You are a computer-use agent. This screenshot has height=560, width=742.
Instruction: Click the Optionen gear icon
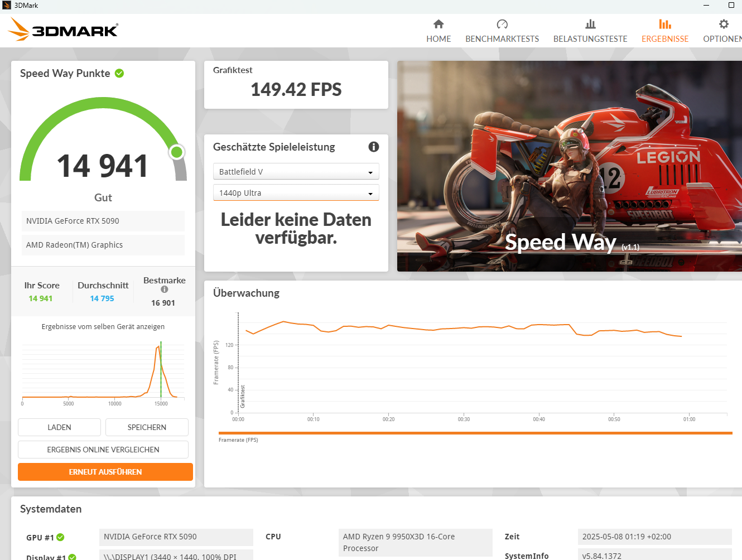point(724,24)
